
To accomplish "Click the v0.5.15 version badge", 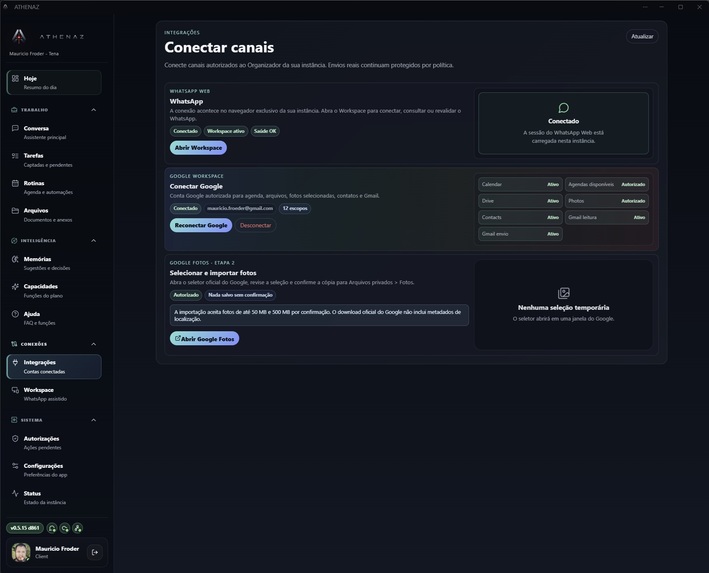I will click(x=25, y=528).
